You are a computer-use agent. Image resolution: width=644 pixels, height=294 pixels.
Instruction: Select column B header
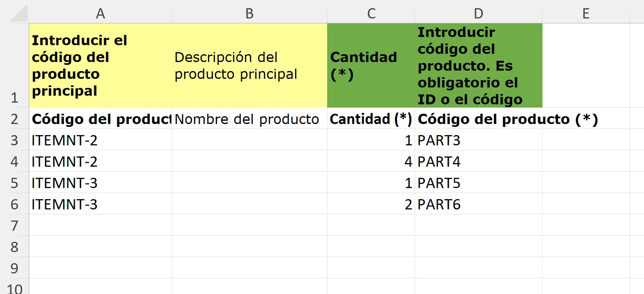249,14
